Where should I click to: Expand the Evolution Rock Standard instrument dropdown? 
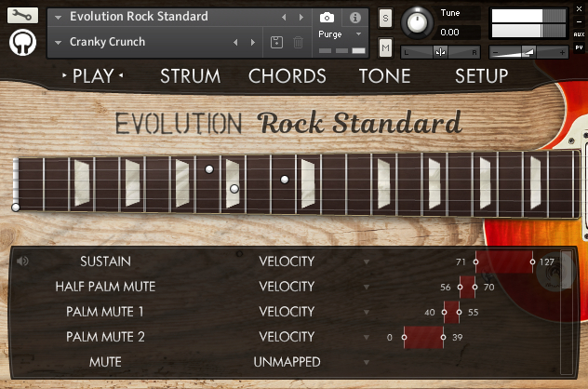point(60,18)
